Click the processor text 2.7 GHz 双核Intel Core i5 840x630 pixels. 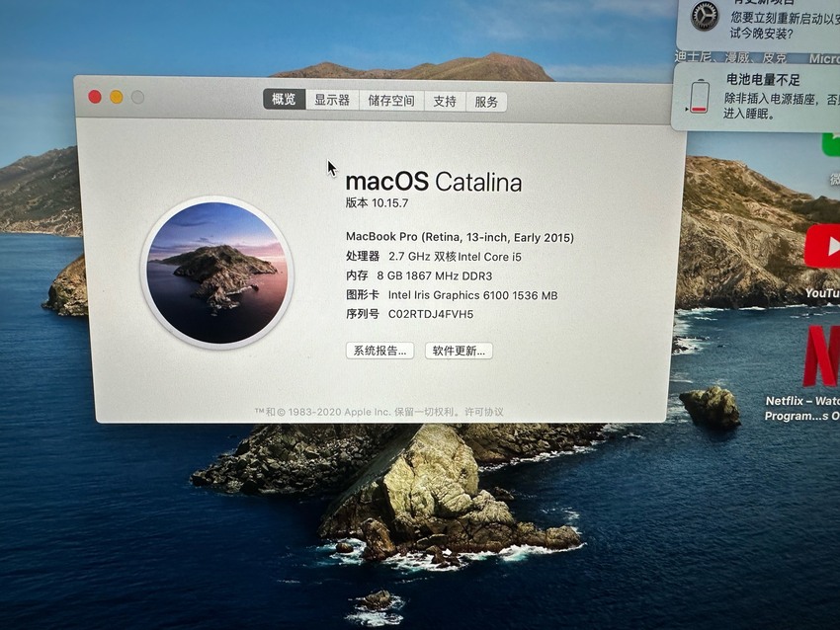coord(455,257)
